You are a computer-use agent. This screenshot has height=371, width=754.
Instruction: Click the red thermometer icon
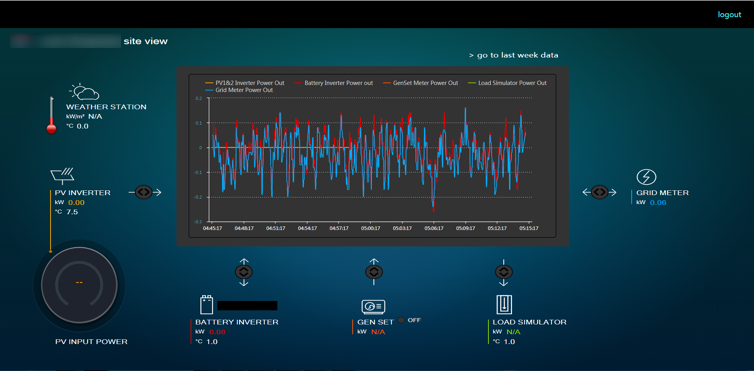51,115
